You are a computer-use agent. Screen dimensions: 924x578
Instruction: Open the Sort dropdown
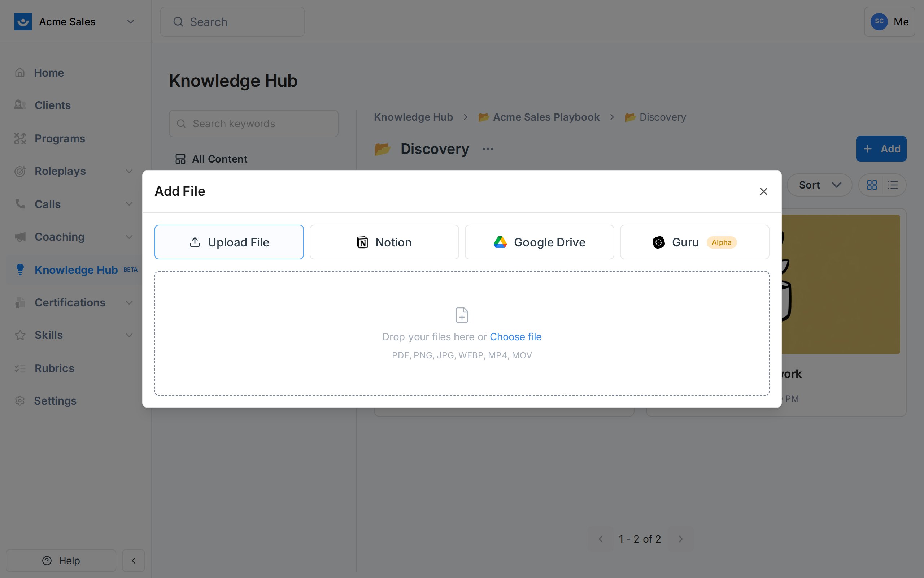[819, 185]
